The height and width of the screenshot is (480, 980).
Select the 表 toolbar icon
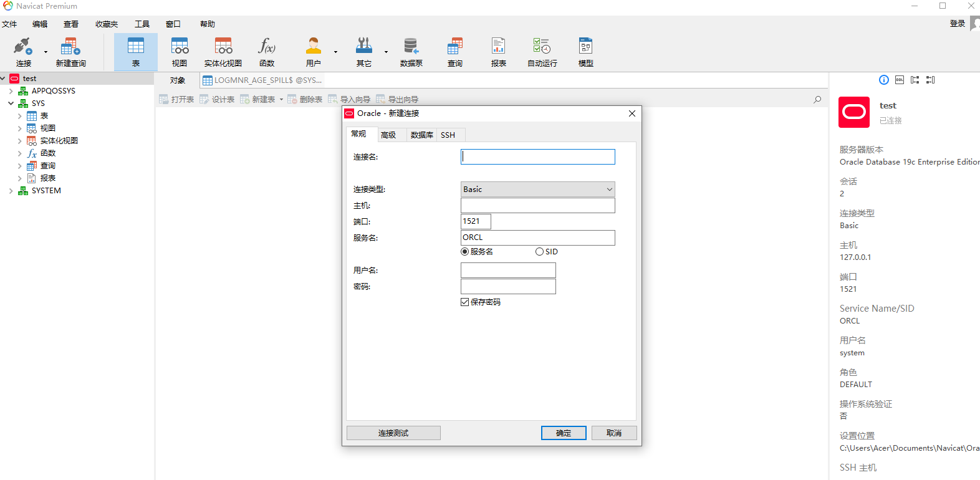136,52
